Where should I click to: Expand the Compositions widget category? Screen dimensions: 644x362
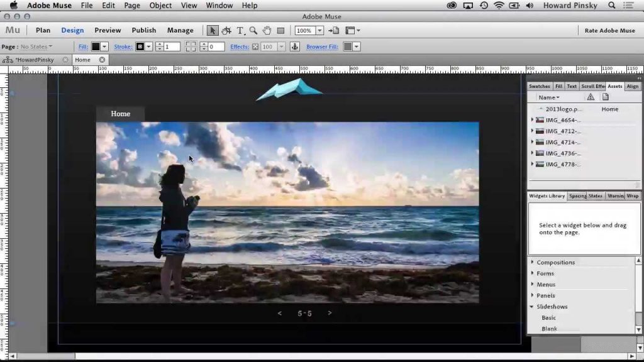pyautogui.click(x=533, y=262)
